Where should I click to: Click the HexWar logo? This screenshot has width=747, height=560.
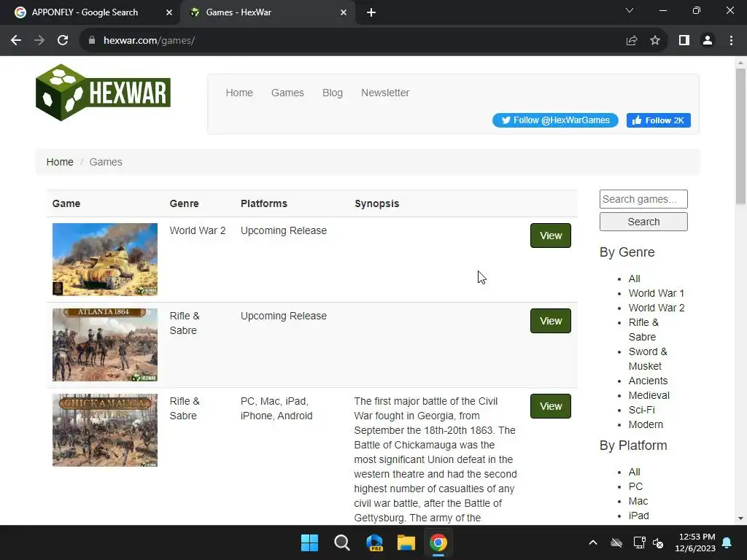coord(103,93)
